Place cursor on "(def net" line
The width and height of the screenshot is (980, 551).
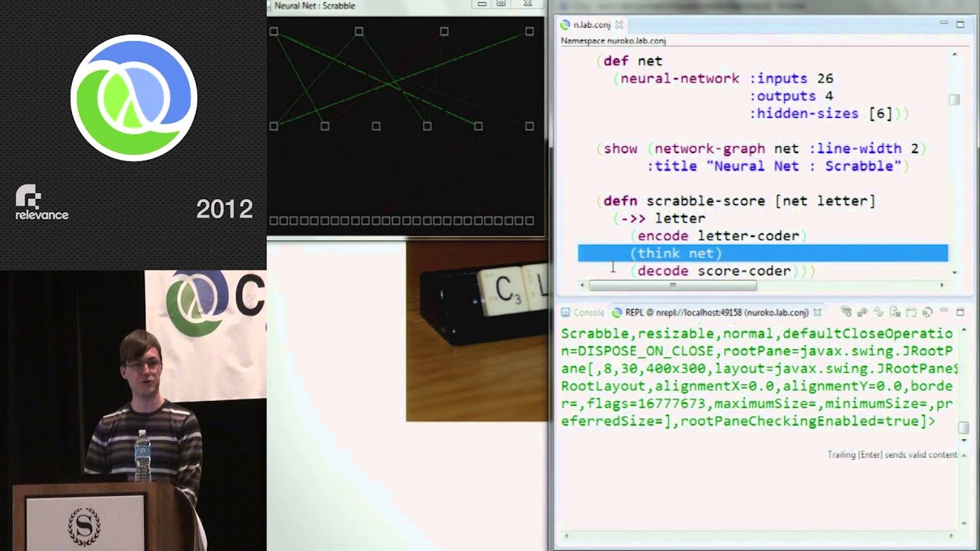(629, 61)
